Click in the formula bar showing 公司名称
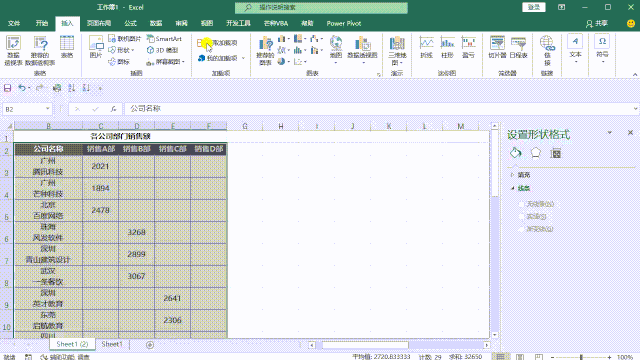Viewport: 640px width, 360px height. tap(380, 109)
